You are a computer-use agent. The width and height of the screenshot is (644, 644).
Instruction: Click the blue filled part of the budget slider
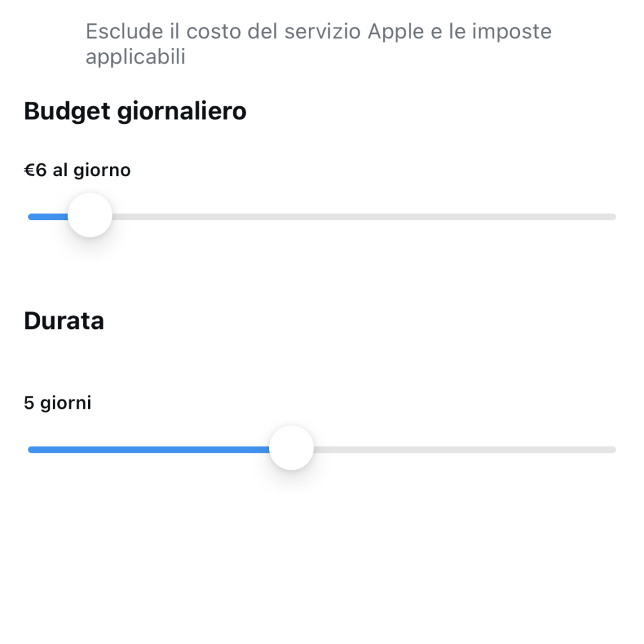[48, 217]
